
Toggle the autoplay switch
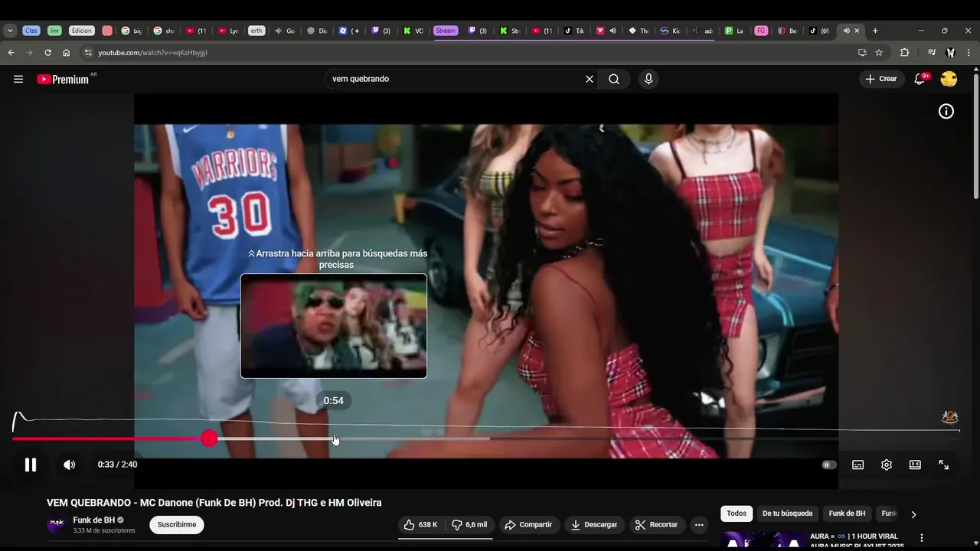coord(829,465)
